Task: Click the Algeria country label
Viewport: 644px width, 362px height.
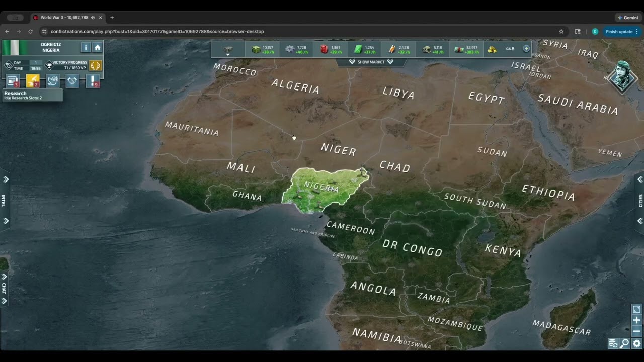Action: (x=296, y=86)
